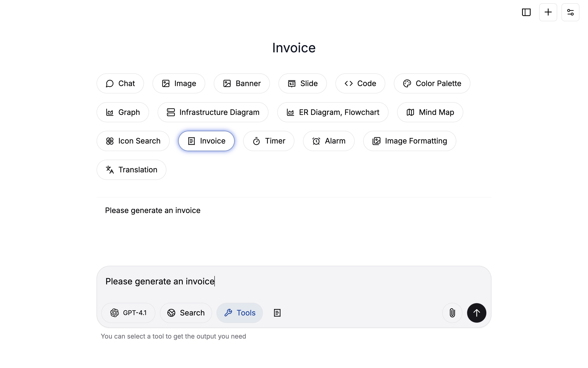Choose the Image Formatting tool
The width and height of the screenshot is (588, 368).
coord(410,141)
